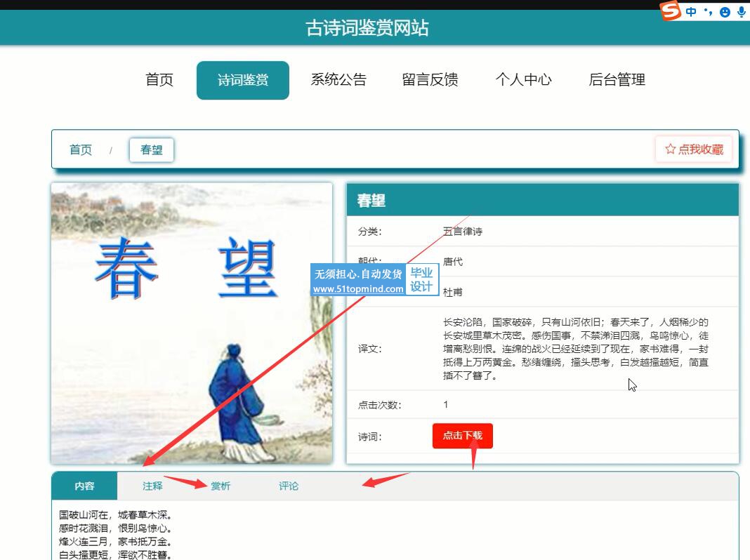
Task: Toggle the IME punctuation mode icon
Action: point(708,12)
